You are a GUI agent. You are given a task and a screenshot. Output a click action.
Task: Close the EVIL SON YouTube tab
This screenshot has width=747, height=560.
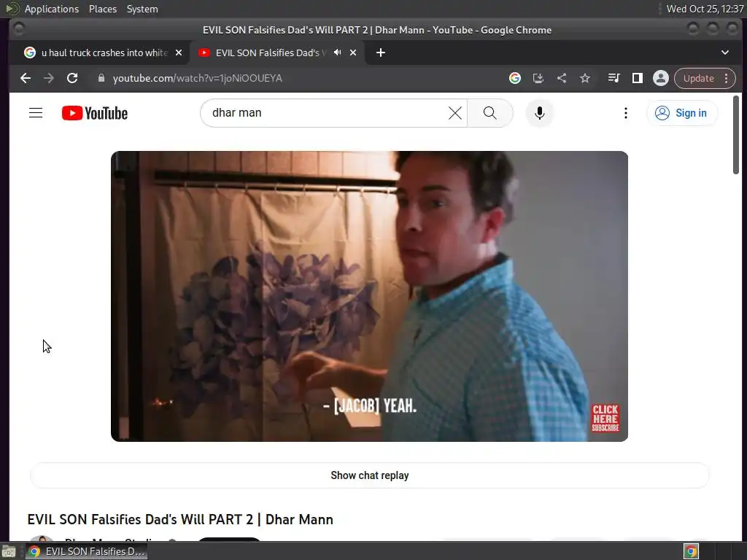[x=353, y=52]
